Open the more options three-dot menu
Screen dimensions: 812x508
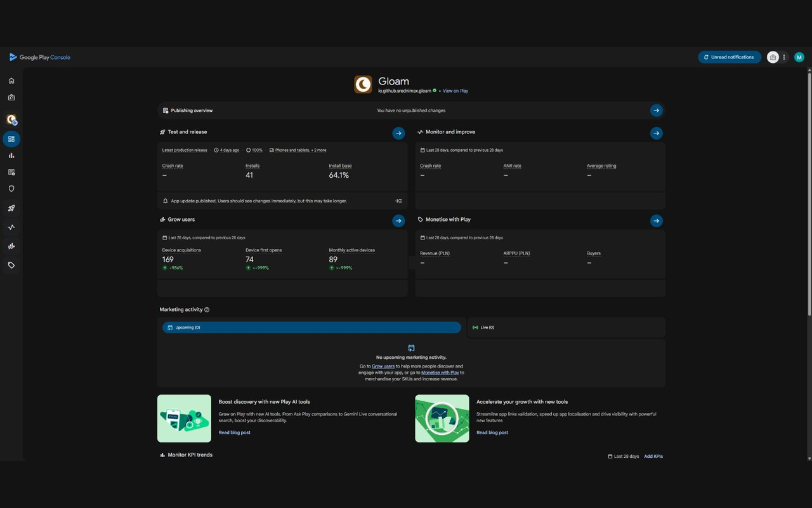(x=784, y=57)
